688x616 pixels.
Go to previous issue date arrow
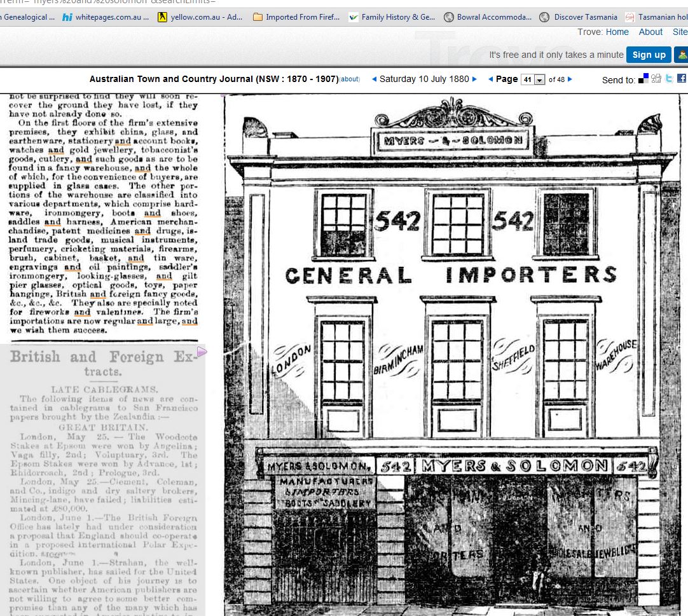pyautogui.click(x=374, y=79)
